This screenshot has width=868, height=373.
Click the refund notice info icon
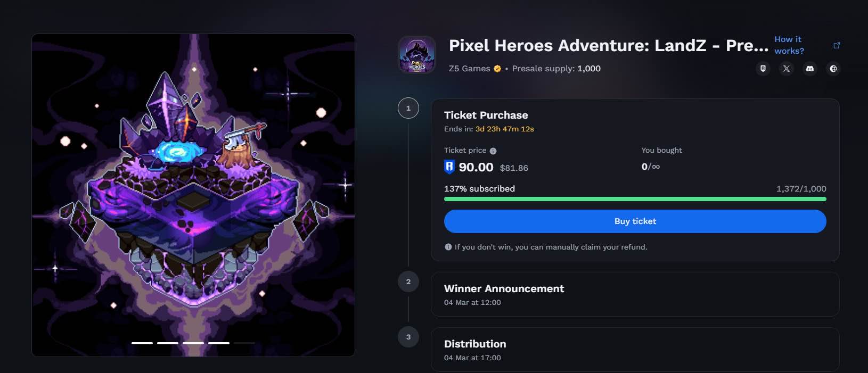(448, 247)
